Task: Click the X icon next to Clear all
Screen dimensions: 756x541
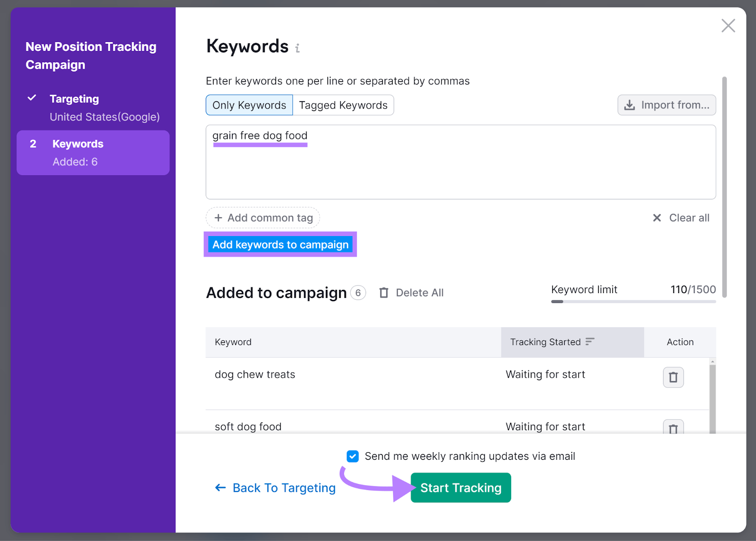Action: [x=657, y=218]
